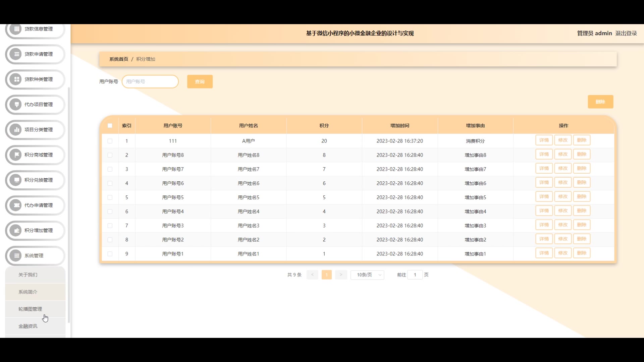The height and width of the screenshot is (362, 644).
Task: Click 退出登录 link in header
Action: click(626, 33)
